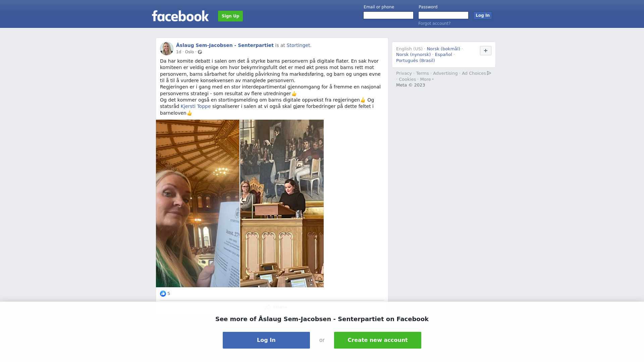Open the selfie photo with document
Image resolution: width=644 pixels, height=362 pixels.
(198, 203)
